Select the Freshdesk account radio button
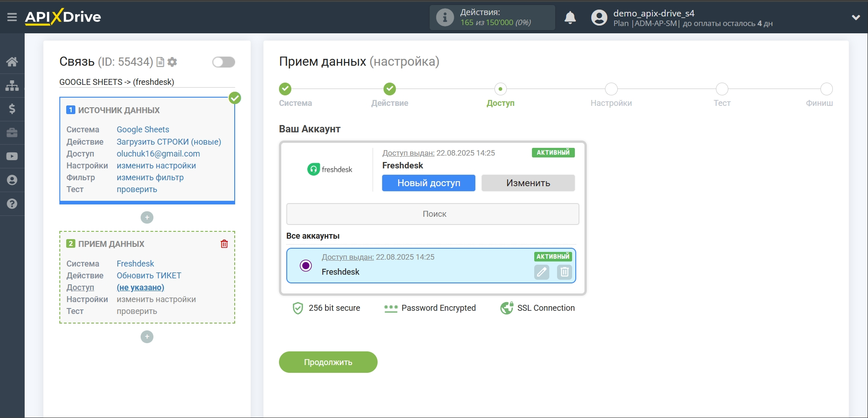 306,266
